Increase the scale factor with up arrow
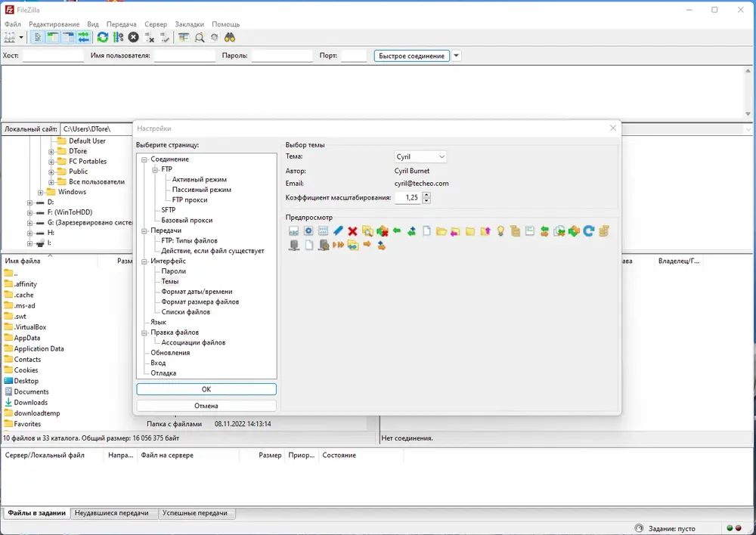 (x=426, y=195)
